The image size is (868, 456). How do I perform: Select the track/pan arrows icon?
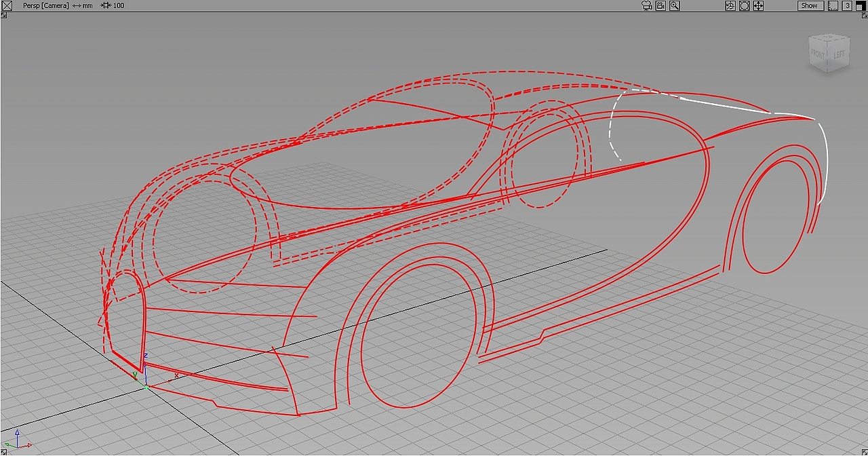pyautogui.click(x=758, y=5)
